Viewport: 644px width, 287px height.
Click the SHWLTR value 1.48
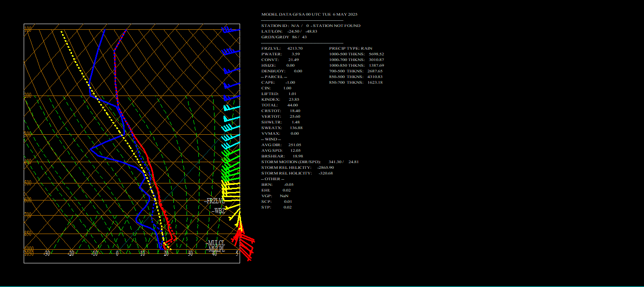295,122
